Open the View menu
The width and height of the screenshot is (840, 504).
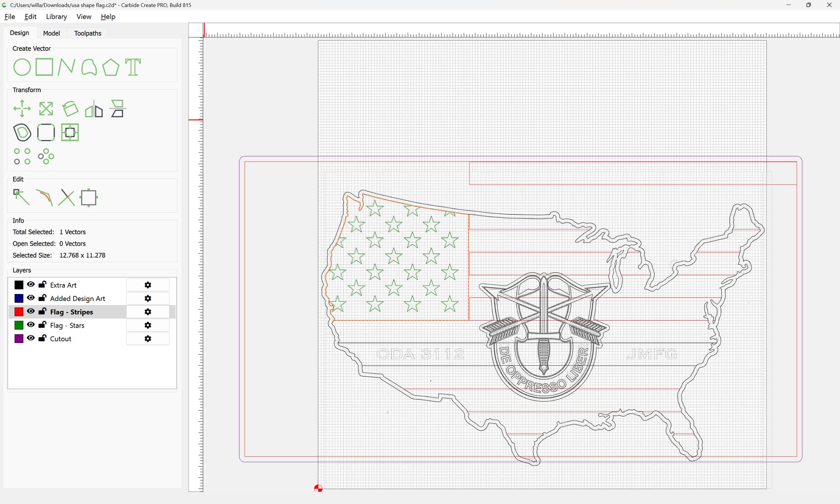pos(84,17)
